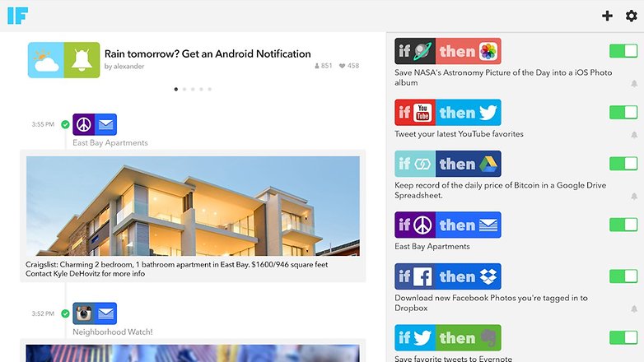Screen dimensions: 644x362
Task: Open settings with the gear icon
Action: tap(632, 16)
